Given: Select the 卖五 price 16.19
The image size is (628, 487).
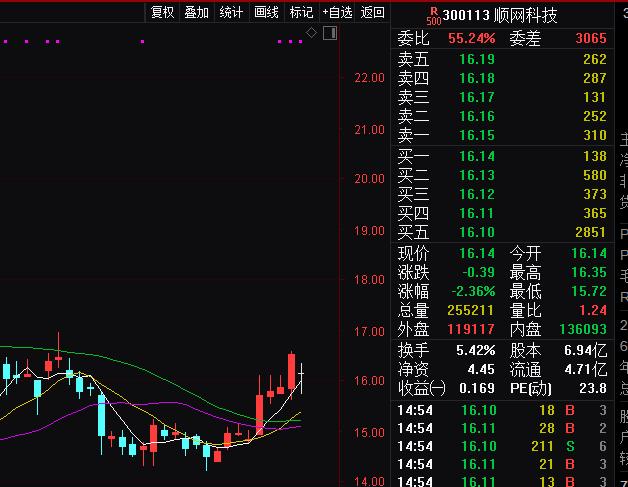Looking at the screenshot, I should coord(477,59).
